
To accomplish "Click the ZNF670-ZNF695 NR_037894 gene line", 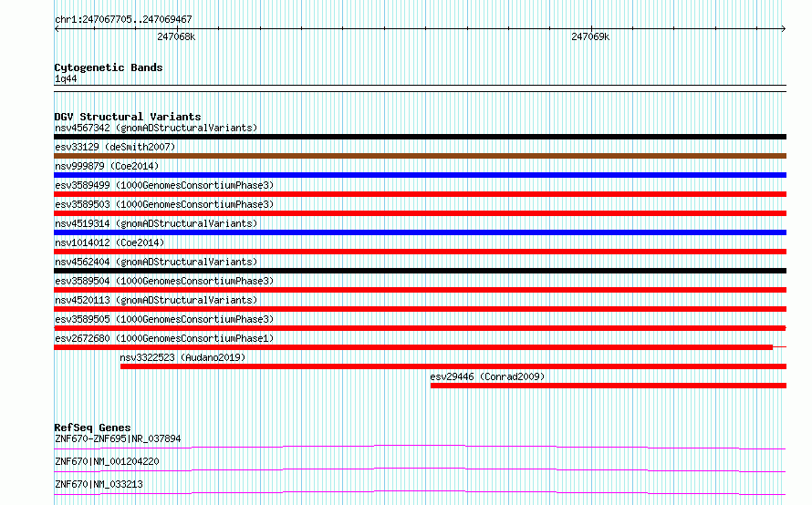I will 420,447.
